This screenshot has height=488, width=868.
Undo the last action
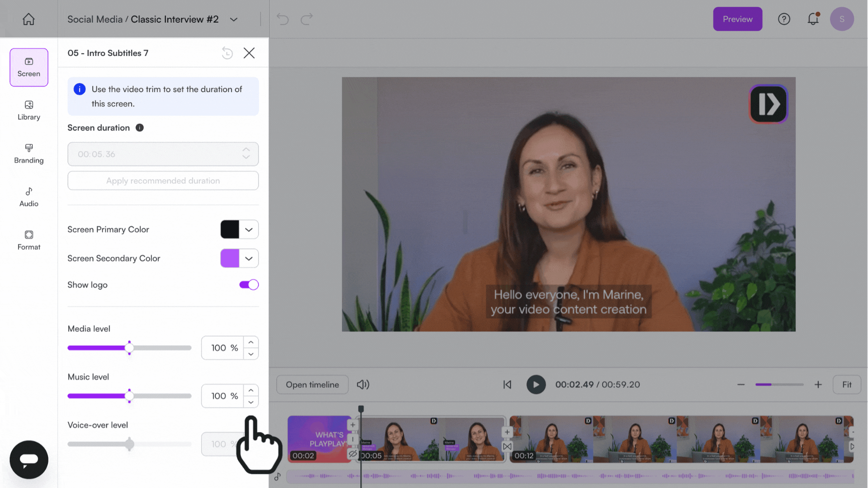(x=283, y=19)
